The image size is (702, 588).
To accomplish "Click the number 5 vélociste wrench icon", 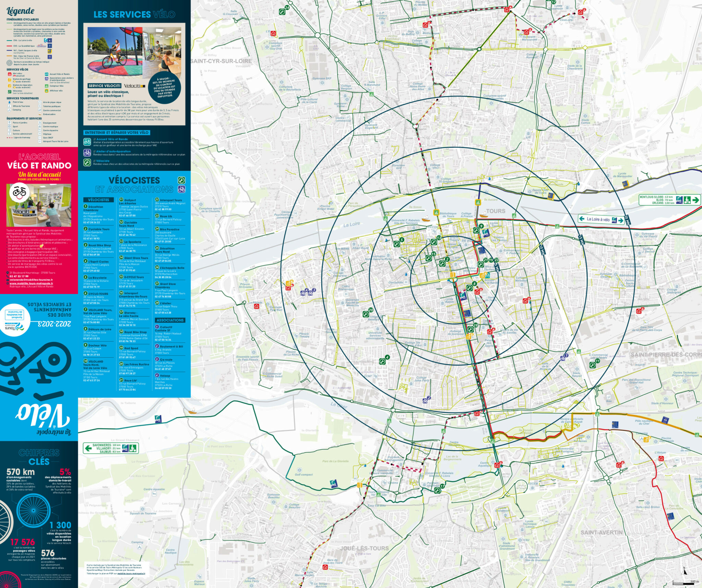I will point(397,244).
